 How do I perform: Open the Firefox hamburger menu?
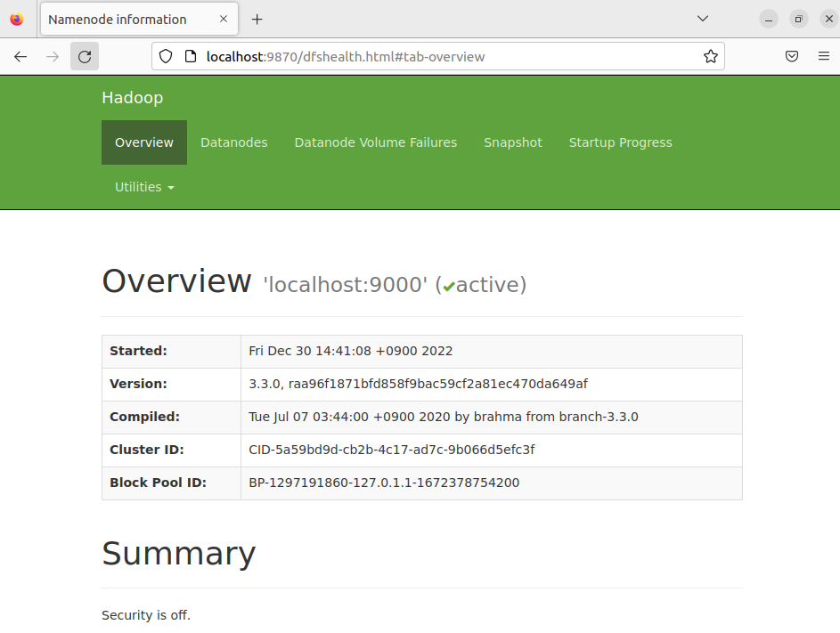coord(824,56)
